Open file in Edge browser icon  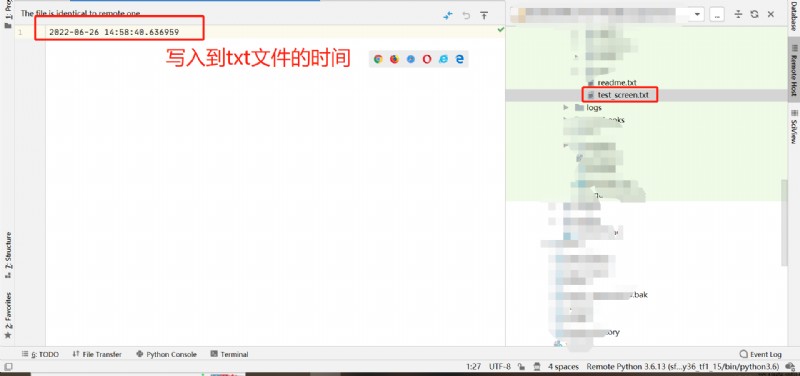tap(460, 59)
